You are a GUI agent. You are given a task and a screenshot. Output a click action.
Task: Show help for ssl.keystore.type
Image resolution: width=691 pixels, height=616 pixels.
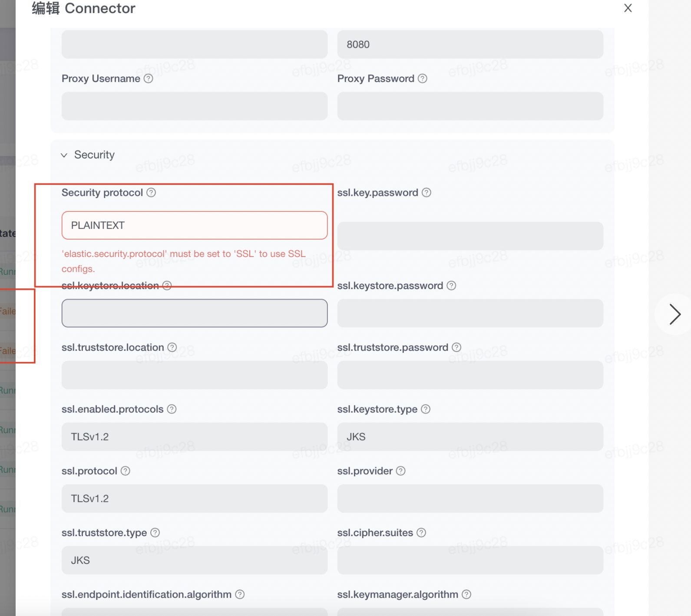pos(426,409)
